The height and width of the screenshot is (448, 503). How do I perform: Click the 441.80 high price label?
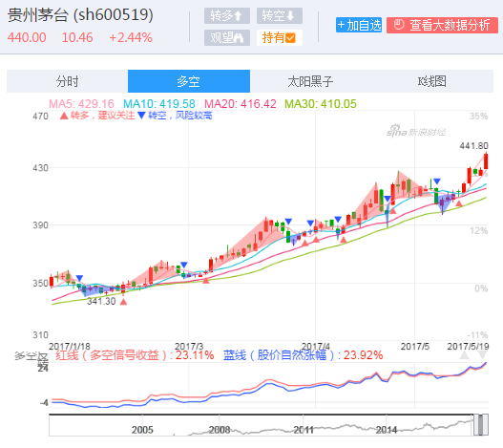click(473, 146)
